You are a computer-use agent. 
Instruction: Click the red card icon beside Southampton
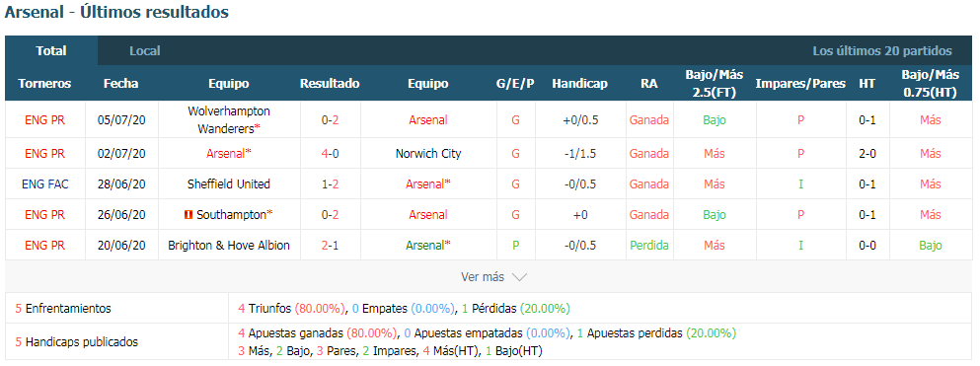188,215
